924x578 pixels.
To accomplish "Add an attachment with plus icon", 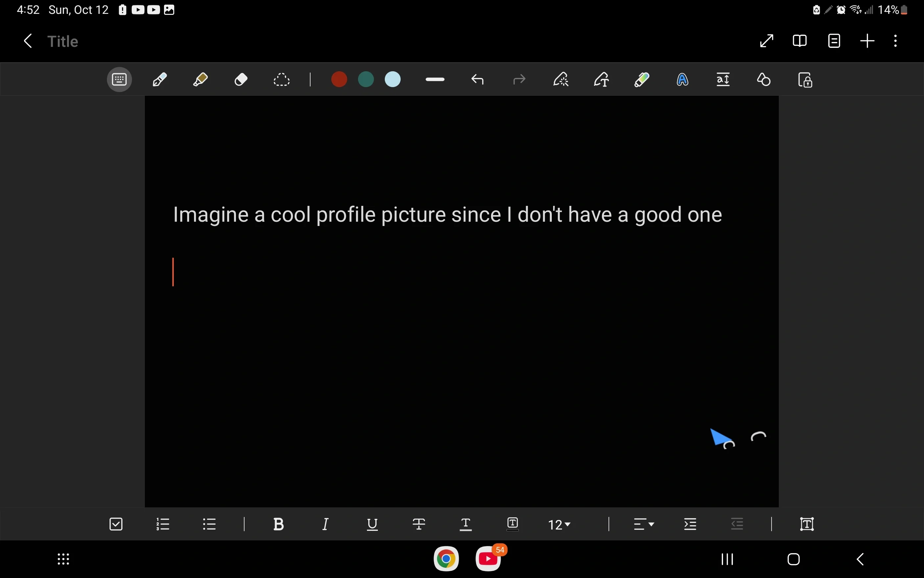I will tap(868, 41).
